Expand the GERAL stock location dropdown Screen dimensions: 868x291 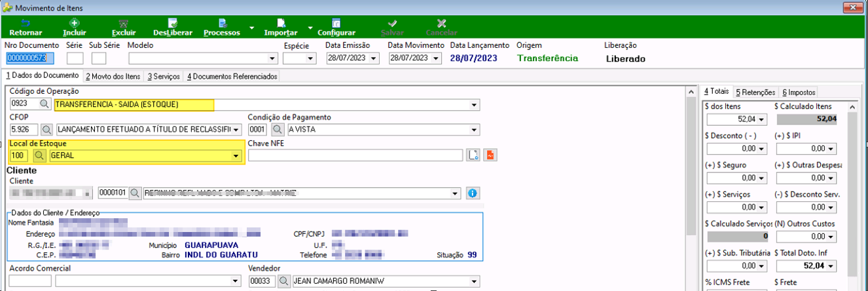tap(236, 155)
